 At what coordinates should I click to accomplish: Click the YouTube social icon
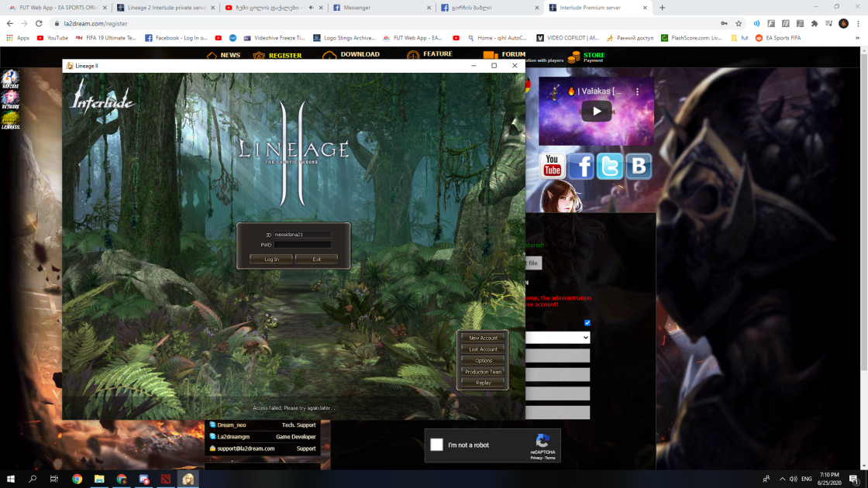click(x=552, y=166)
